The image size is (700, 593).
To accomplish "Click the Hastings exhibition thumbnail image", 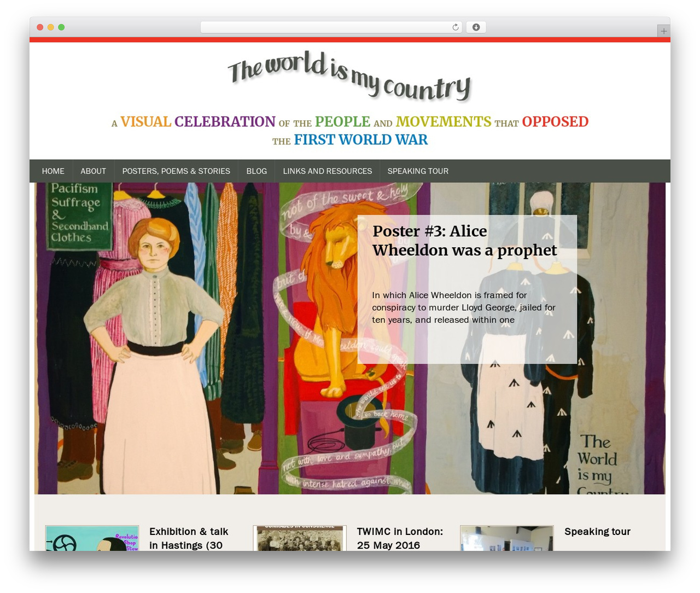I will pos(92,538).
